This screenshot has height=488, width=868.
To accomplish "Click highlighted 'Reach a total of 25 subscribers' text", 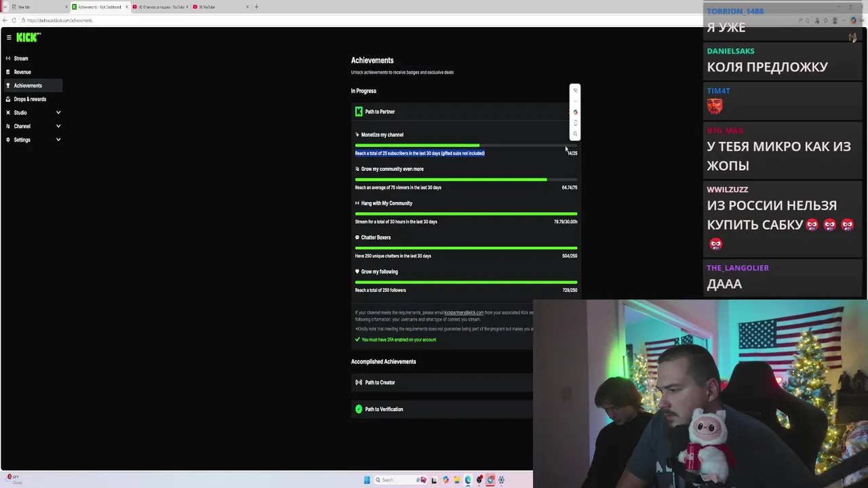I will (420, 153).
